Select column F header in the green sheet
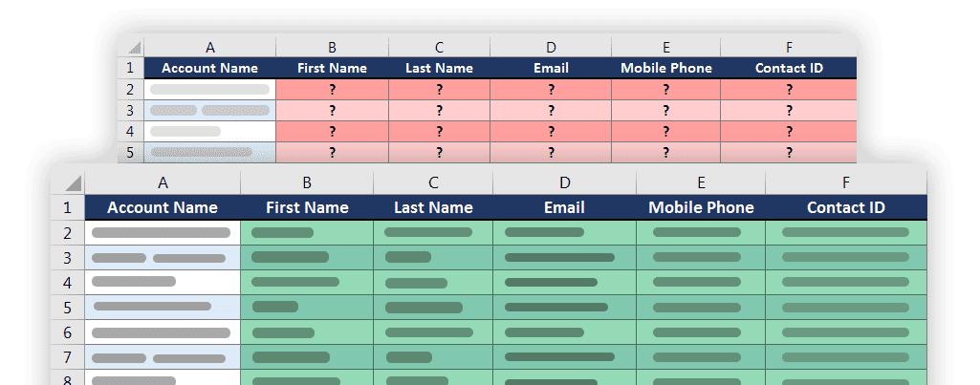 click(845, 182)
